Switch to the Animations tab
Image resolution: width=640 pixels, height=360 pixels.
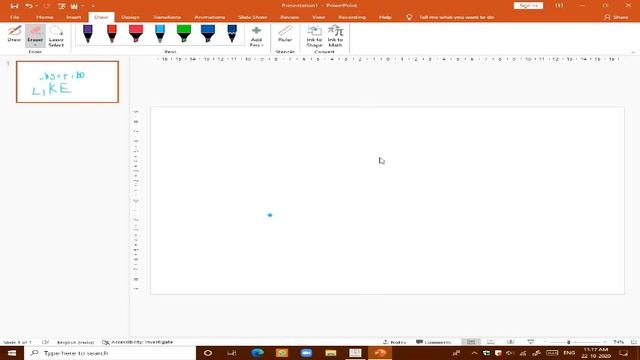210,17
